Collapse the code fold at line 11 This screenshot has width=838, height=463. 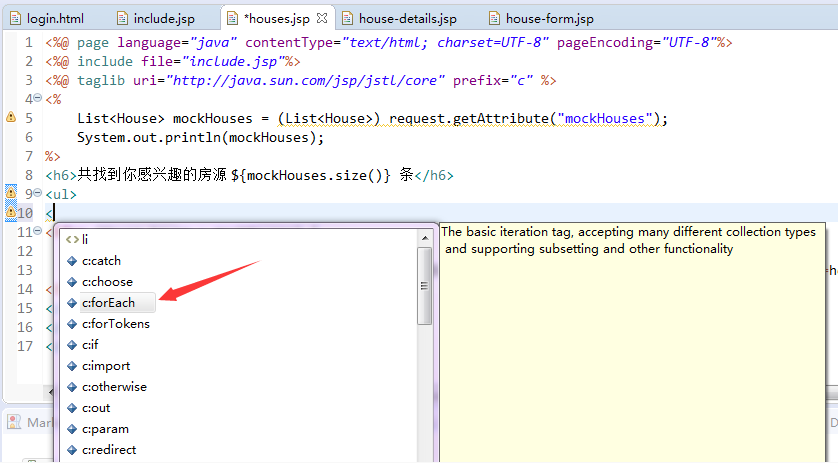click(37, 231)
